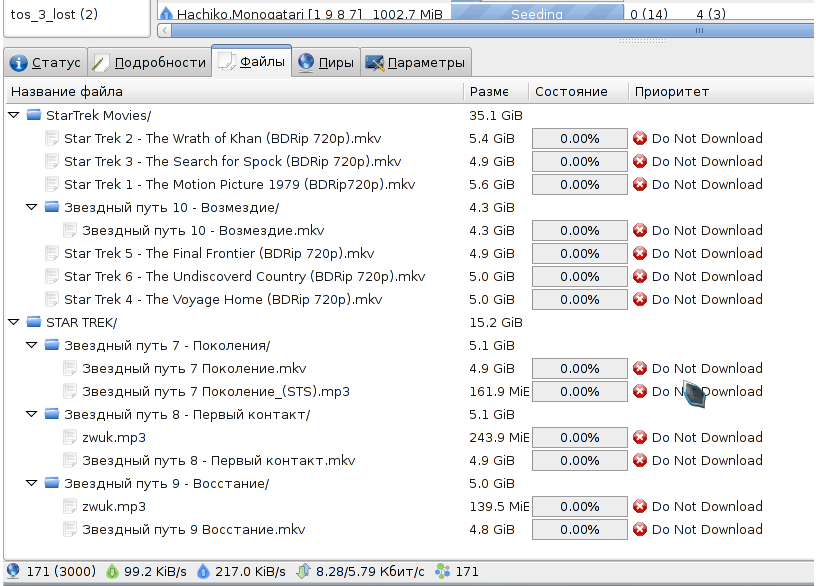Screen dimensions: 816x586
Task: Select Звездный путь 8 - Первый контакт.mkv file
Action: pos(219,461)
